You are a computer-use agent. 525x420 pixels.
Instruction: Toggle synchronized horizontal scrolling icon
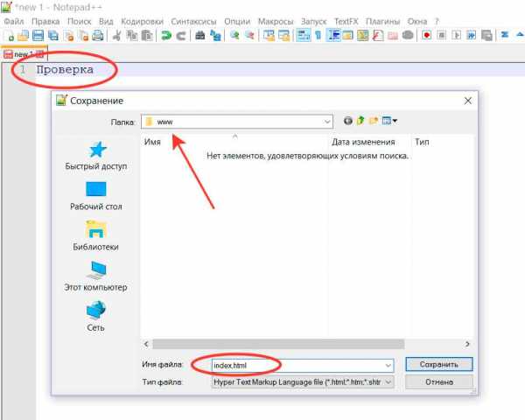click(x=283, y=36)
